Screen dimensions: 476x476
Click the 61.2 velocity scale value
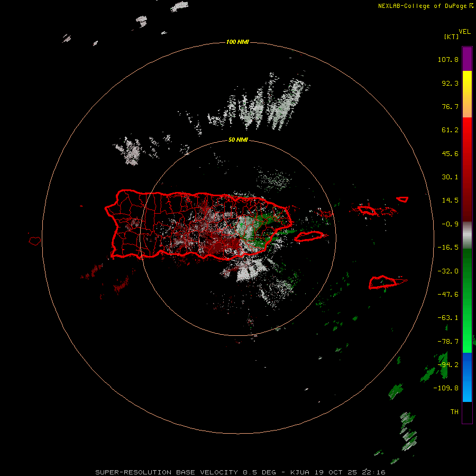point(450,130)
